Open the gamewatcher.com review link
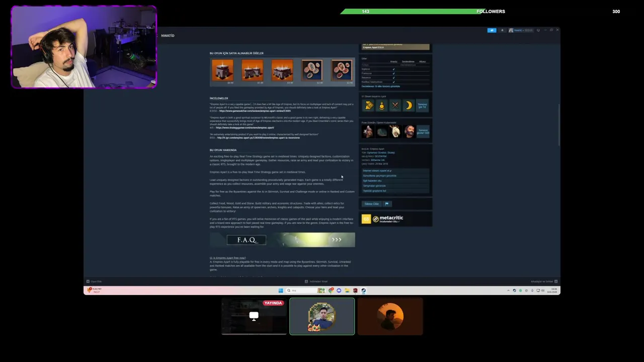644x362 pixels. pyautogui.click(x=255, y=111)
